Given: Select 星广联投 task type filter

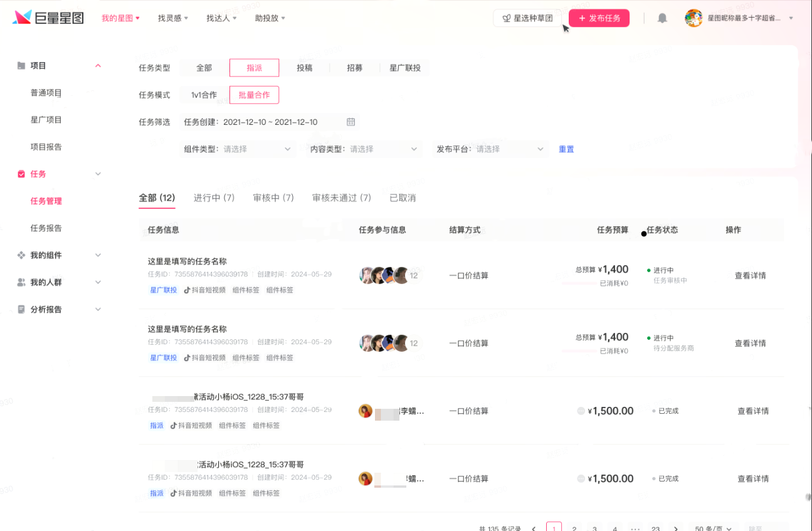Looking at the screenshot, I should 405,68.
